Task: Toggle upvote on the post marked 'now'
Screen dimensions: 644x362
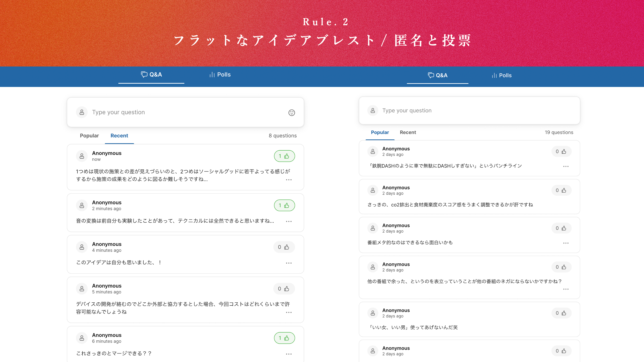Action: [284, 156]
